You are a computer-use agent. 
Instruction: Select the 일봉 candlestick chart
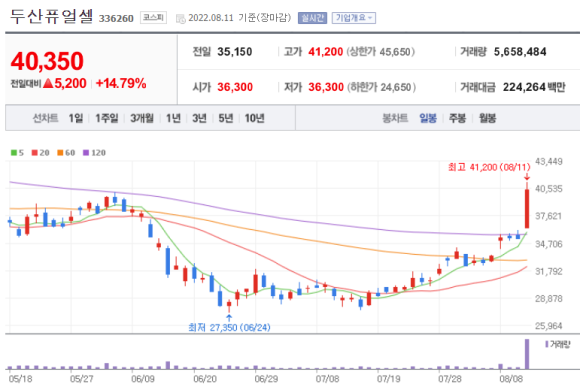click(428, 118)
